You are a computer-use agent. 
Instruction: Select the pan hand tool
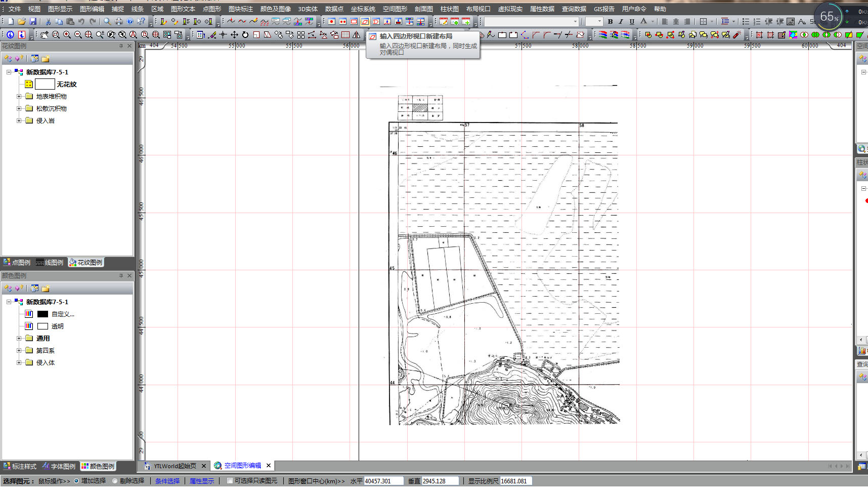click(x=45, y=35)
